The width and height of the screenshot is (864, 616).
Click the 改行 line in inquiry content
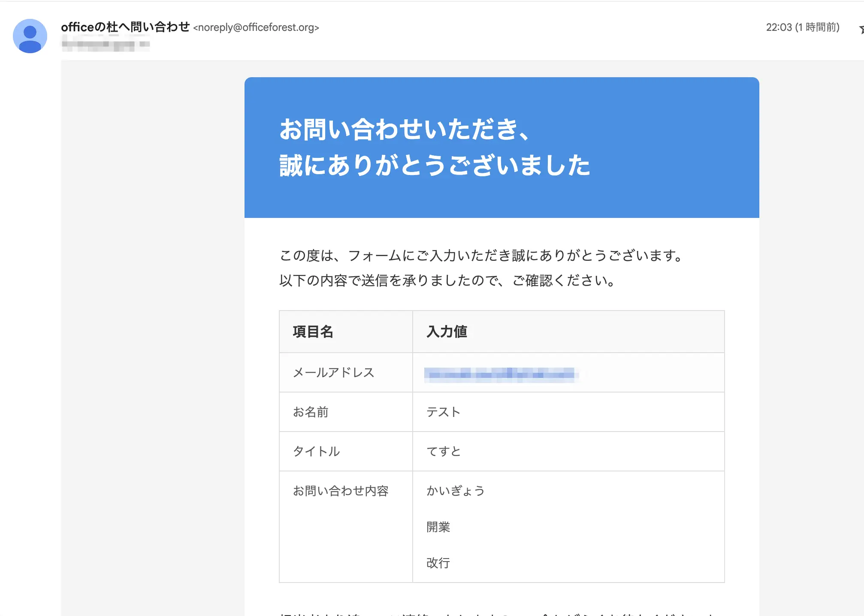[438, 563]
